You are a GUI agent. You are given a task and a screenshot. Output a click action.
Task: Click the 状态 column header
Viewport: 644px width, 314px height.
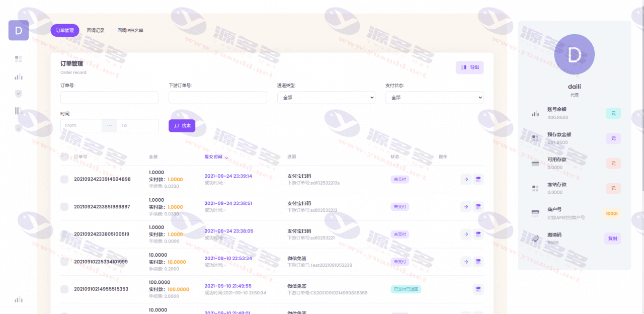click(x=395, y=157)
